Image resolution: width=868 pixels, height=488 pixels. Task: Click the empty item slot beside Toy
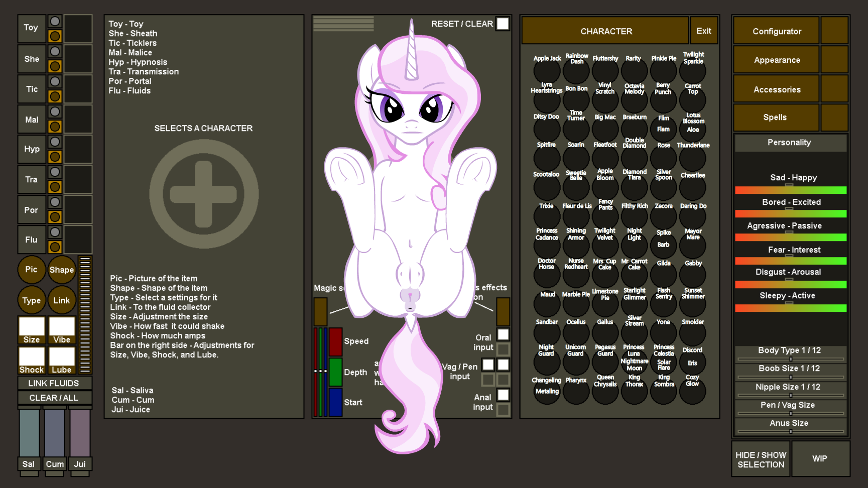78,29
